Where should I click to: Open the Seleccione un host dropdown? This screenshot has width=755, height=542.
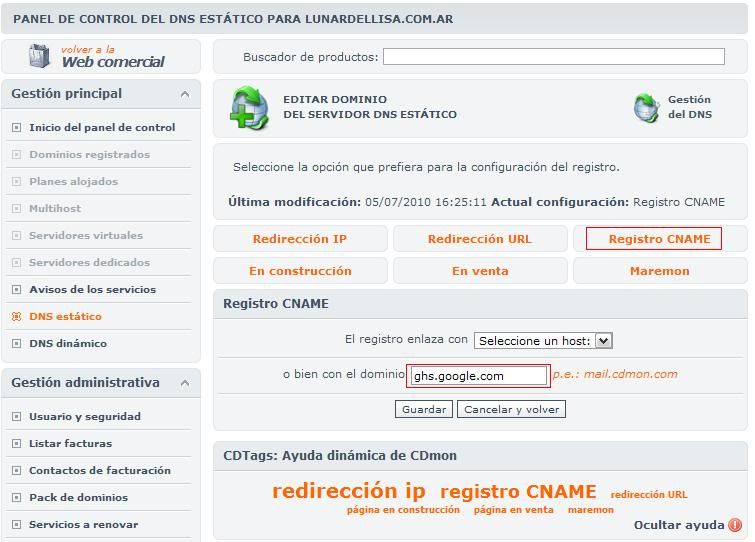click(543, 341)
